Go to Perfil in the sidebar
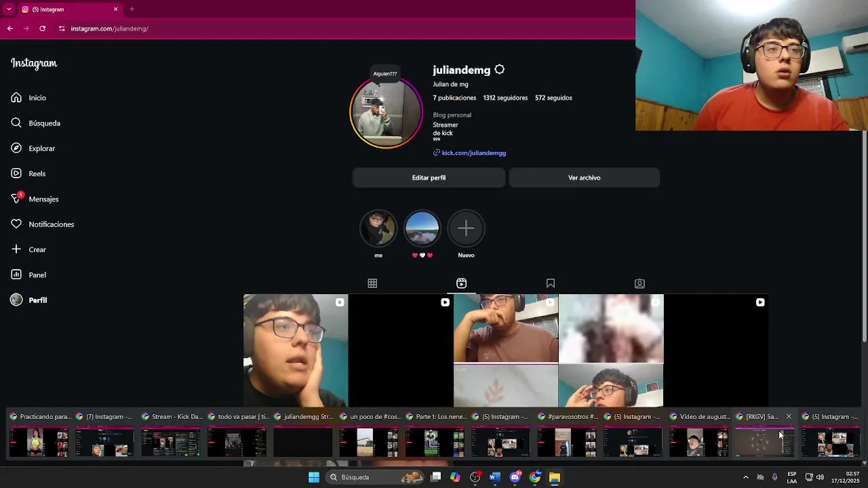The width and height of the screenshot is (868, 488). click(28, 300)
